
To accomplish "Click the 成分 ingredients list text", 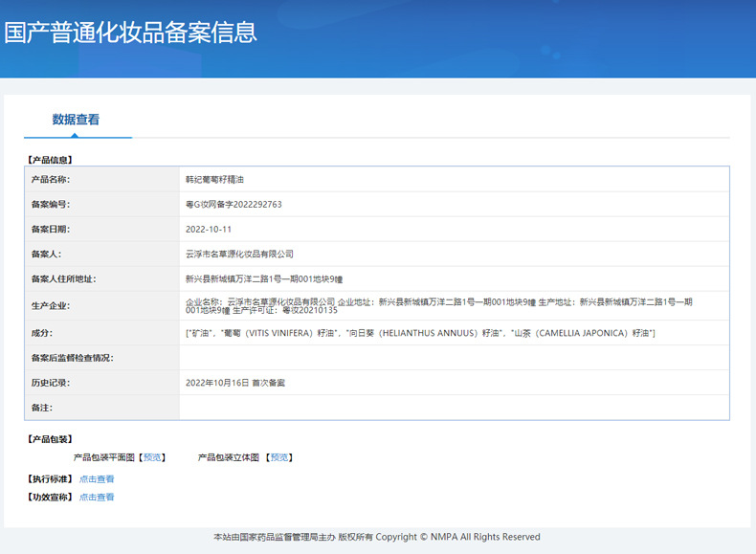I will (x=419, y=332).
